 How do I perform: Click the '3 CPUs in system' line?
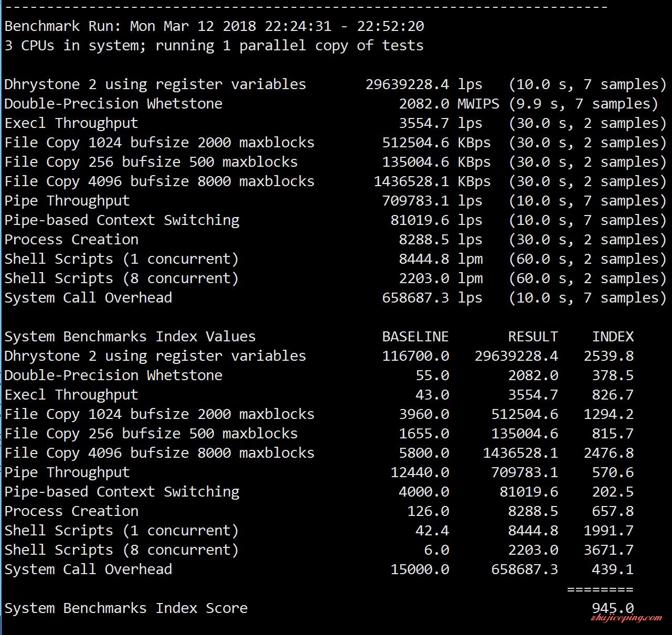(x=214, y=46)
